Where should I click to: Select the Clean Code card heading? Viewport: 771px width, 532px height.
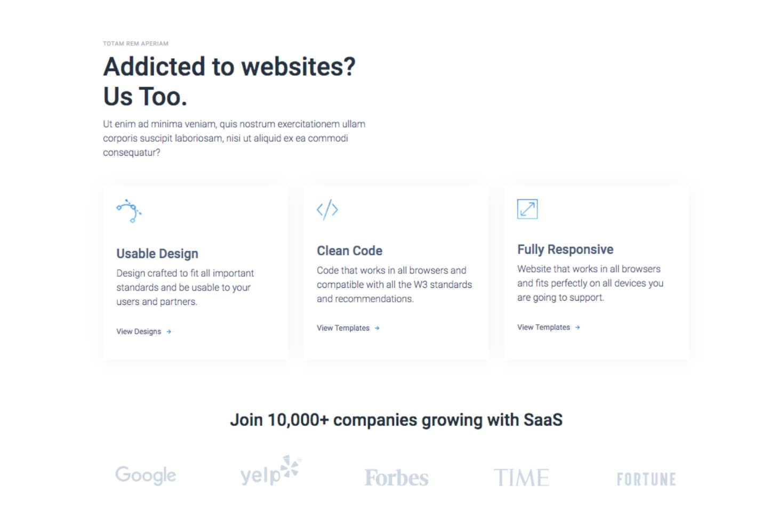tap(349, 251)
